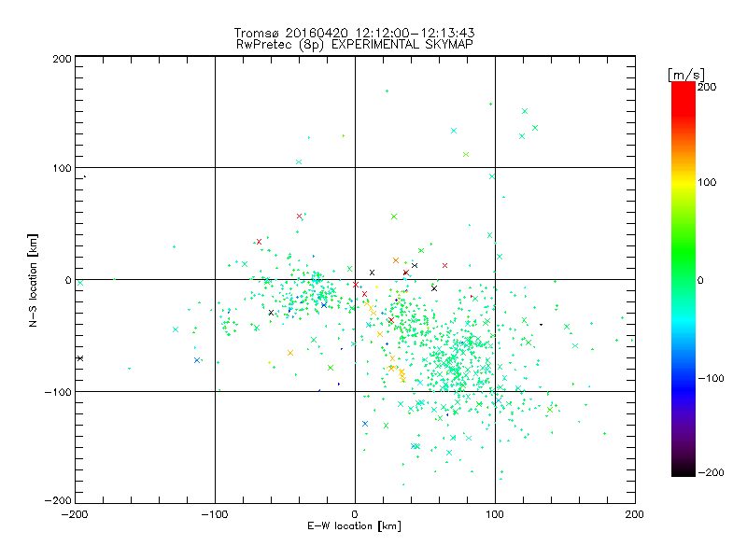Click the cyan x marker near 100 km gridline intersection
Viewport: 747px width, 560px height.
[x=492, y=176]
